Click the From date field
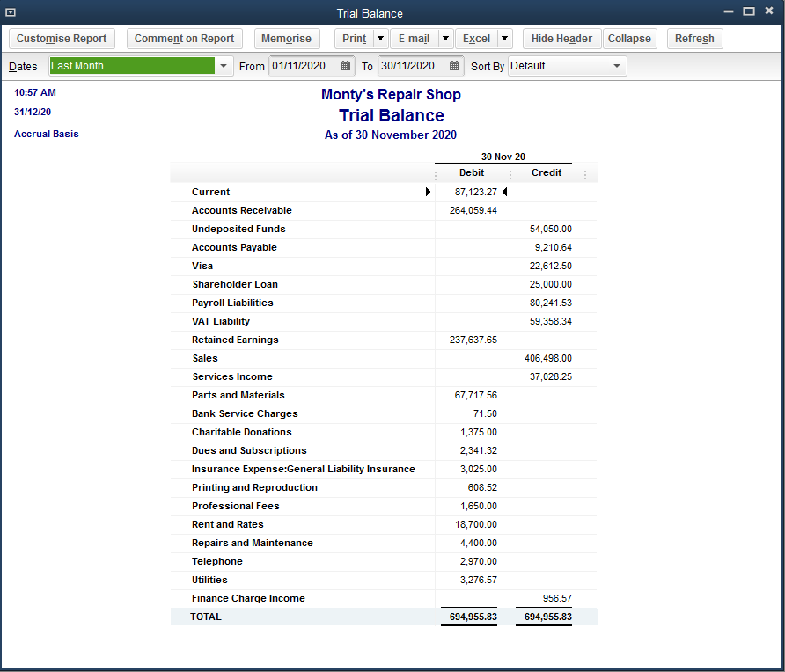This screenshot has height=672, width=785. tap(304, 66)
